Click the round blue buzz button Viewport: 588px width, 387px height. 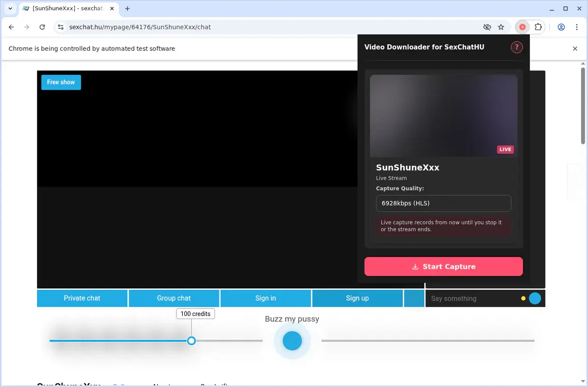292,340
